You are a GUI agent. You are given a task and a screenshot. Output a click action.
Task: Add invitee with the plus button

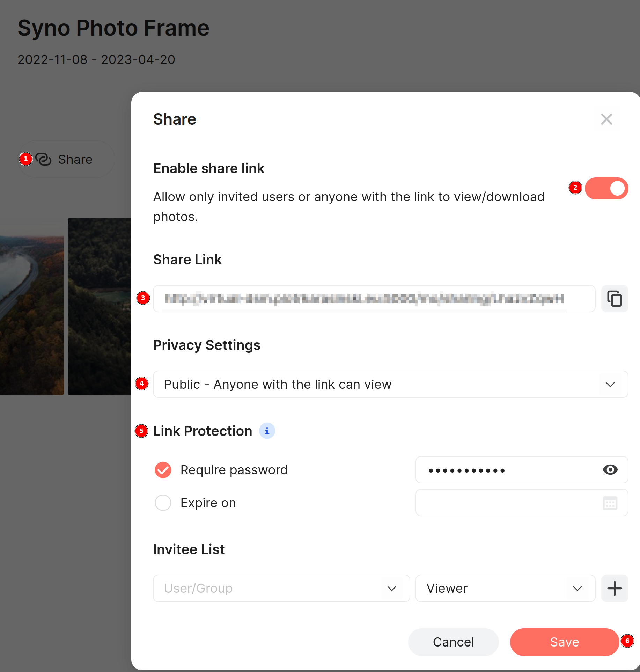615,588
